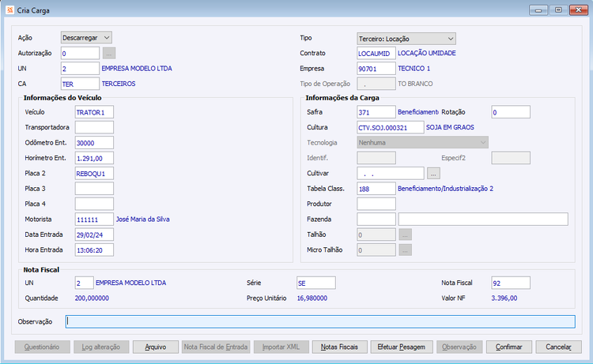Close the Cria Carga window

(x=579, y=10)
